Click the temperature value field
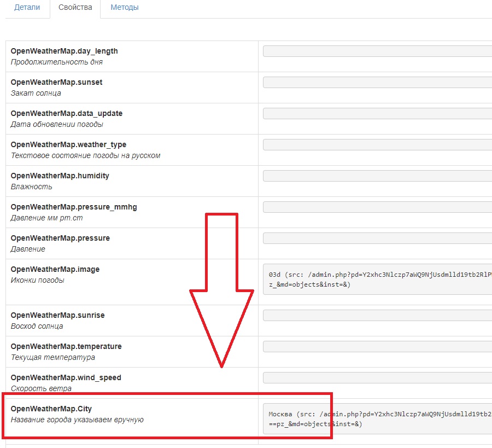Viewport: 492px width, 448px height. (x=377, y=346)
